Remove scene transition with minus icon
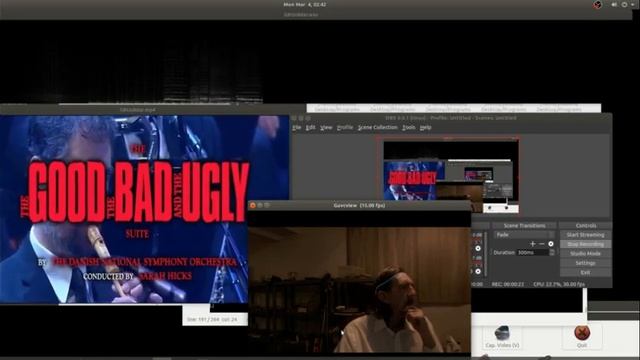The width and height of the screenshot is (640, 360). point(542,244)
